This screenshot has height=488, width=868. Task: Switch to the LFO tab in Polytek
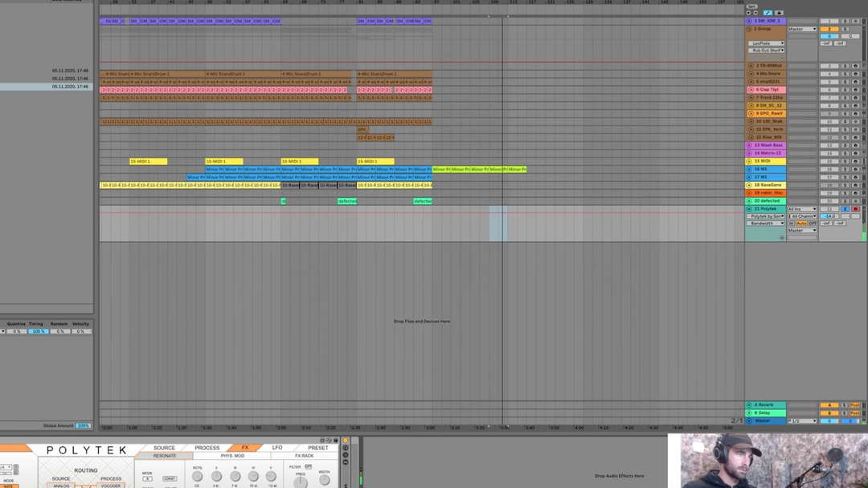pyautogui.click(x=277, y=448)
